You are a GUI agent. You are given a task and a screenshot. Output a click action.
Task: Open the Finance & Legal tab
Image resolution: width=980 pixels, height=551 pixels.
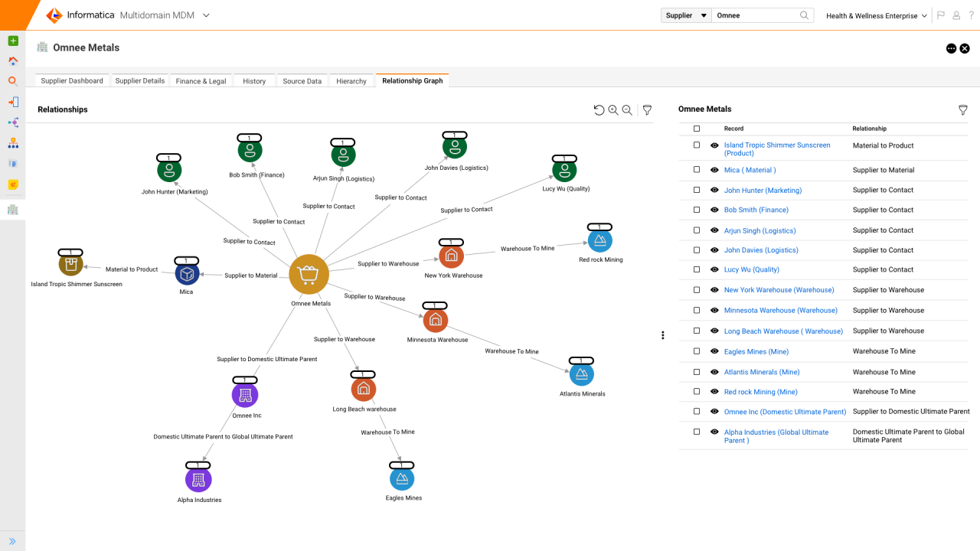[201, 80]
